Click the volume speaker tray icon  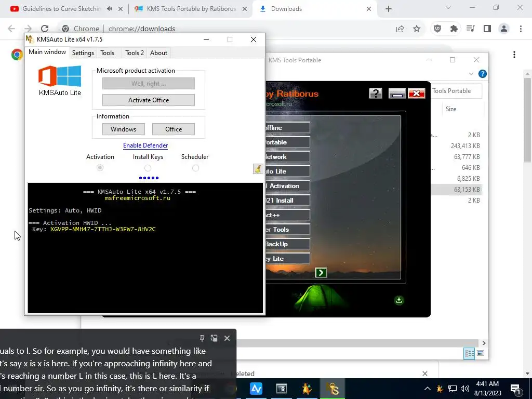point(465,389)
